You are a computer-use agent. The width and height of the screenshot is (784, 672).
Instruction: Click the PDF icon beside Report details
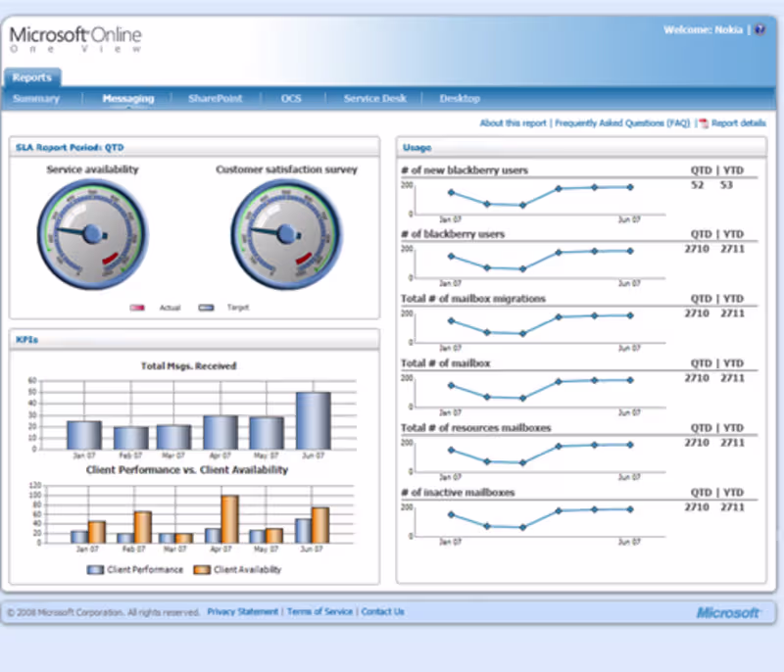click(x=703, y=123)
